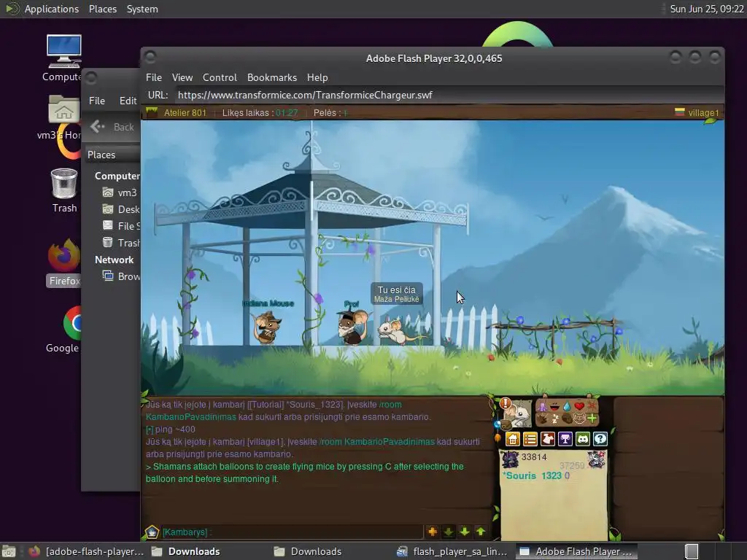Screen dimensions: 747x560
Task: Open the trophy rankings icon
Action: click(x=565, y=438)
